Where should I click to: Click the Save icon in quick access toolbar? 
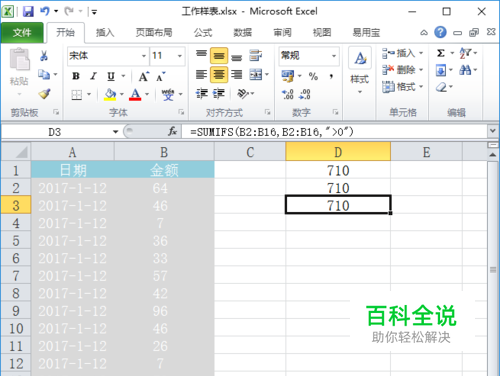[x=28, y=12]
